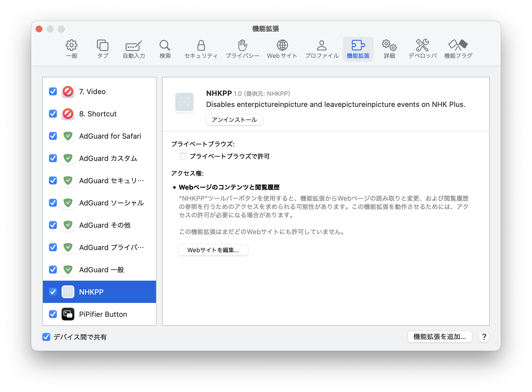Disable the NHKPP extension checkbox
The height and width of the screenshot is (392, 532).
pos(53,292)
